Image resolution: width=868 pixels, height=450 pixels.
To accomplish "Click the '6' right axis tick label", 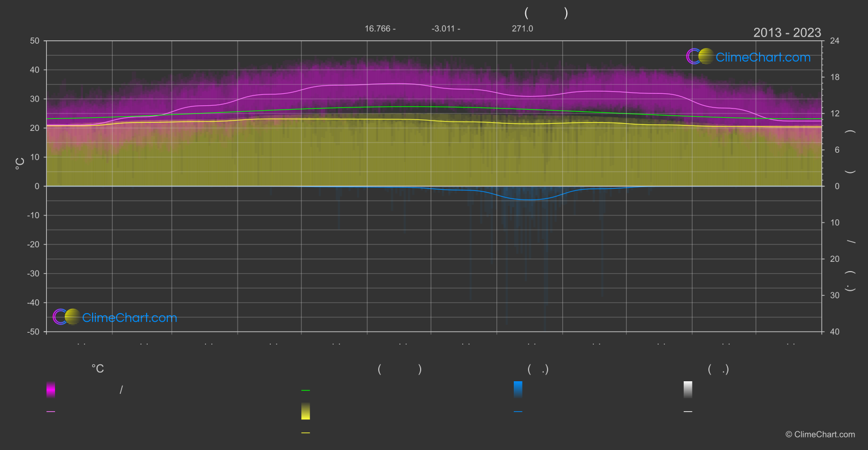I will [x=837, y=150].
